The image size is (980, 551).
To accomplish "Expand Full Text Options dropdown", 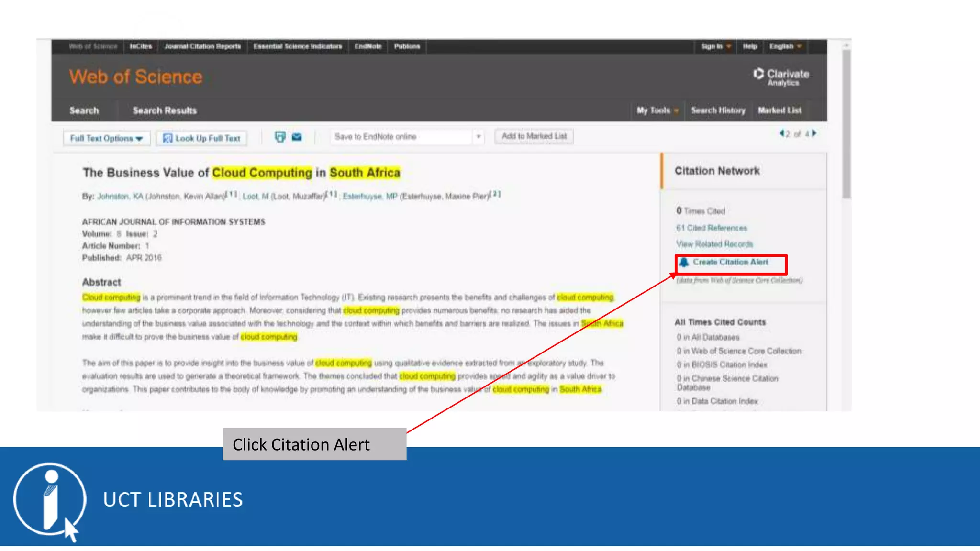I will (x=106, y=138).
